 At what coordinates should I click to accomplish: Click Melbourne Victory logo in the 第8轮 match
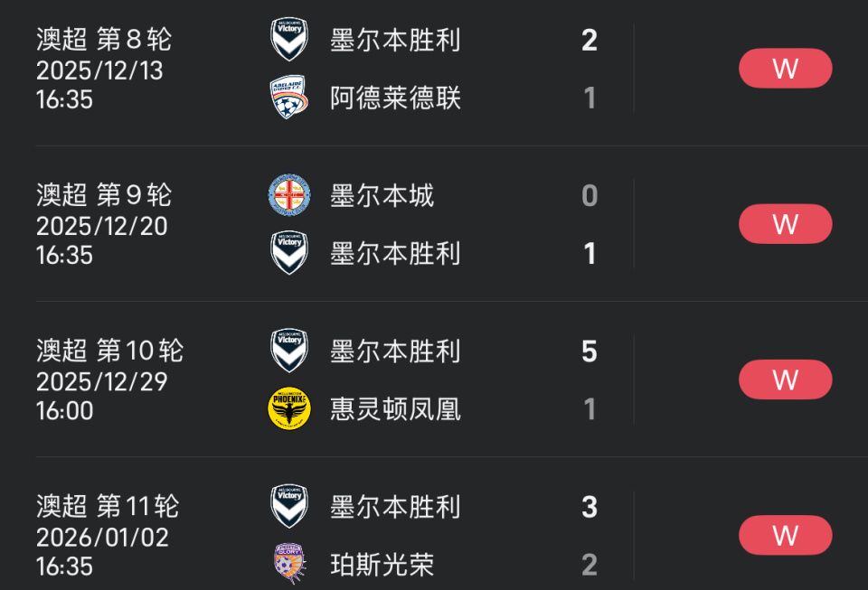[289, 40]
